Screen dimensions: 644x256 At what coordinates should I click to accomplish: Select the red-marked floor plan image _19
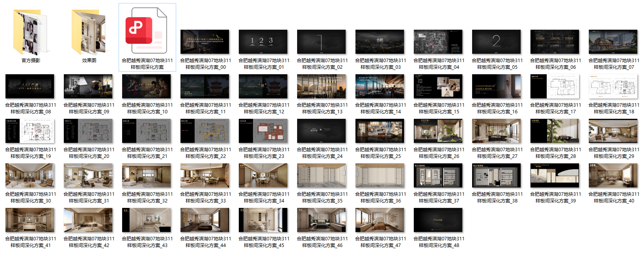[30, 131]
